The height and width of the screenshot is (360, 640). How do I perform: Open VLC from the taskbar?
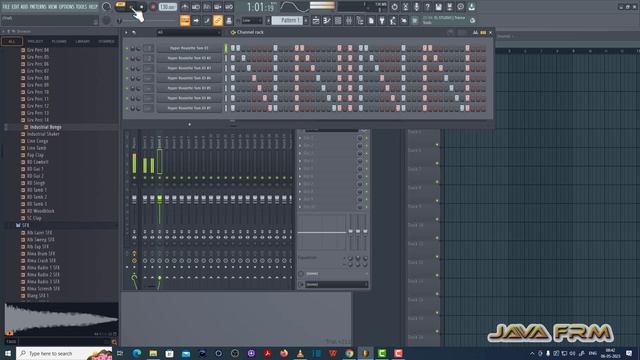pos(300,353)
